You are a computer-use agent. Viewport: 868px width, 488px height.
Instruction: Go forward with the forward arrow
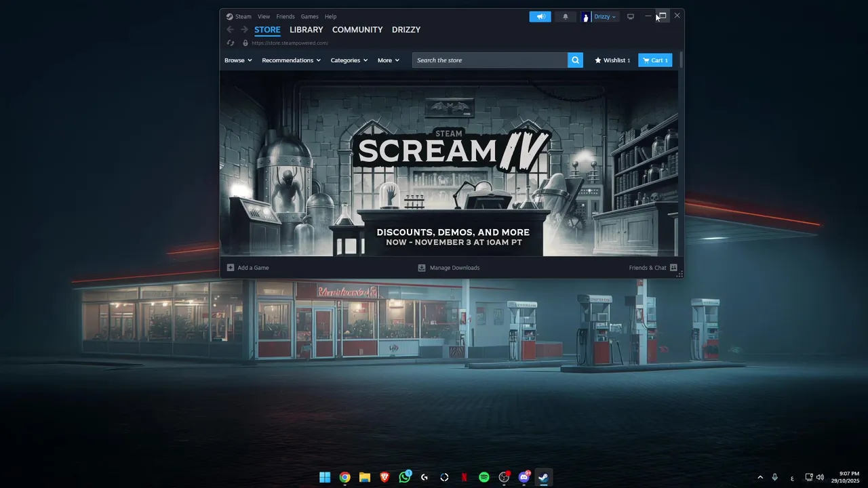tap(244, 30)
